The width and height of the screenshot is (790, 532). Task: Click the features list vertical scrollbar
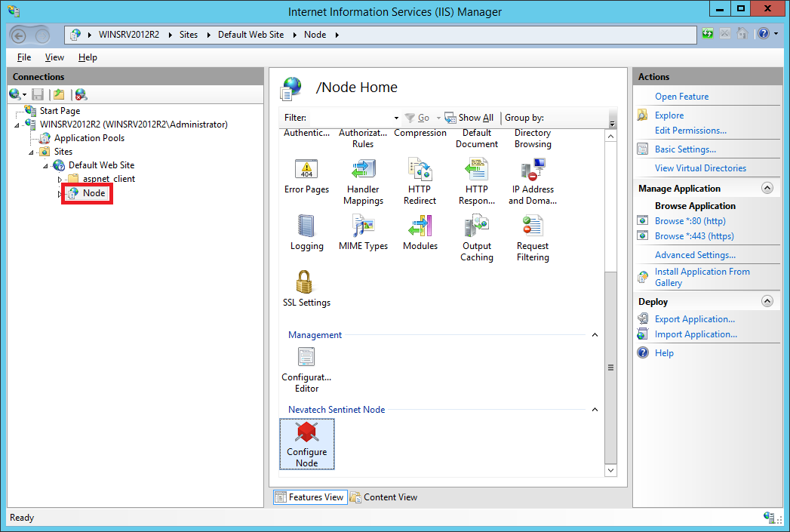tap(611, 367)
